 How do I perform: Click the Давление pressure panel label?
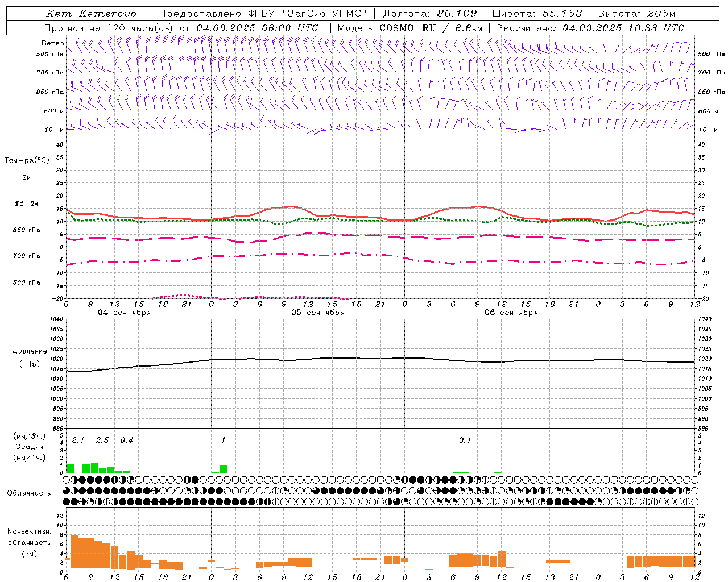point(30,351)
